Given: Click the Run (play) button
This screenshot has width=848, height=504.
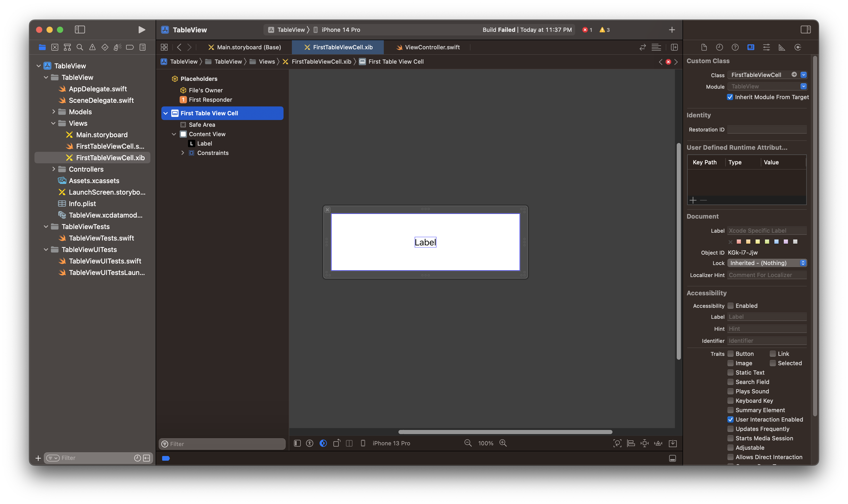Looking at the screenshot, I should [x=142, y=30].
